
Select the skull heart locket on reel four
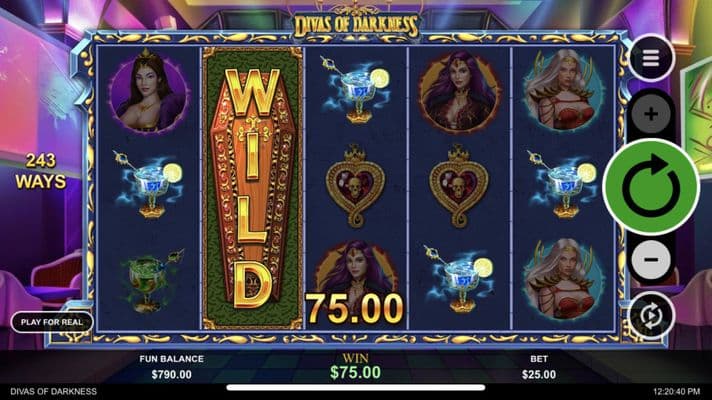point(459,186)
